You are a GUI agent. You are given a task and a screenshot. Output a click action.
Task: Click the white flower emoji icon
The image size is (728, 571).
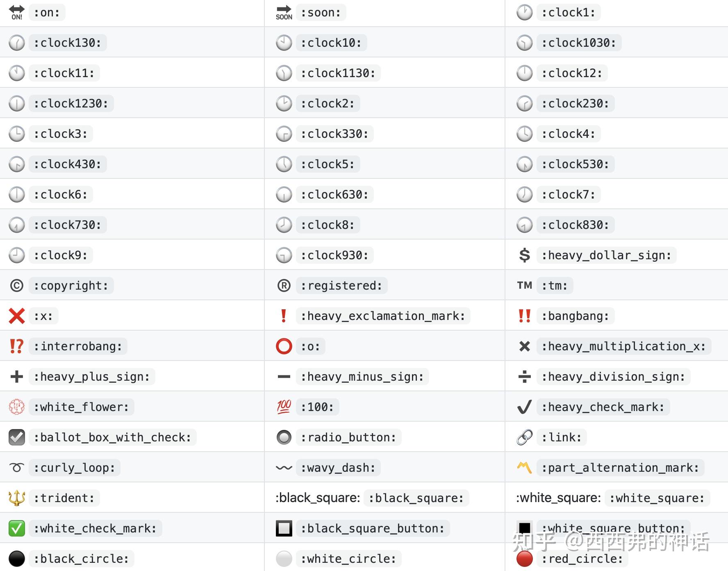click(x=17, y=407)
